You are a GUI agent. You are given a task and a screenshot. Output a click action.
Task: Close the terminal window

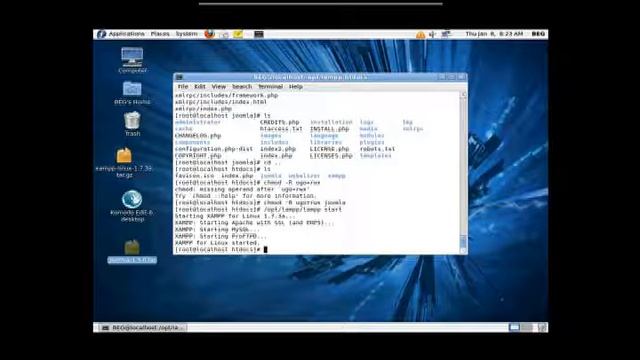(x=461, y=77)
